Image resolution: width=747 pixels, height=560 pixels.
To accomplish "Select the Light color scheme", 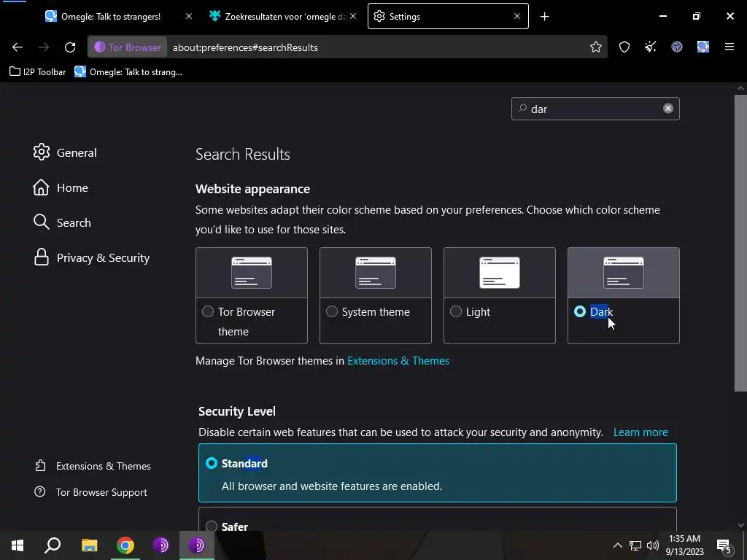I will [x=456, y=311].
